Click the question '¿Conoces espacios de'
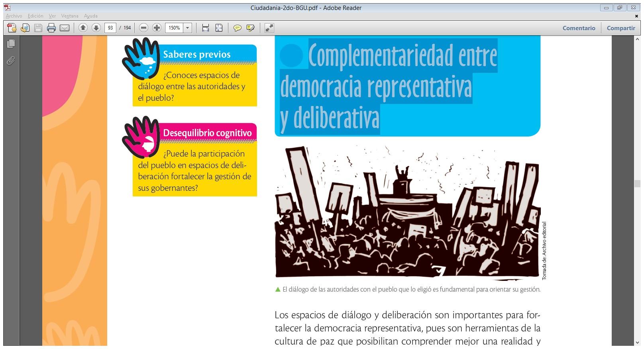644x349 pixels. (201, 75)
